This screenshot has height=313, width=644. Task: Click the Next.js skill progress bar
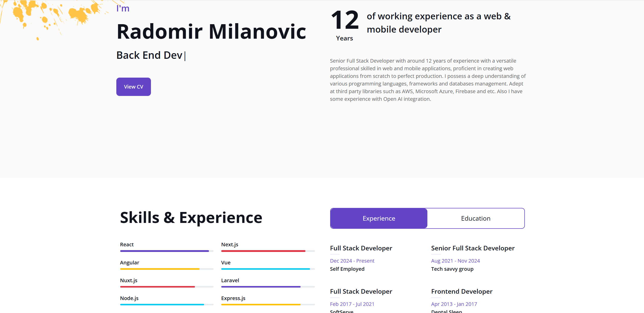coord(268,251)
